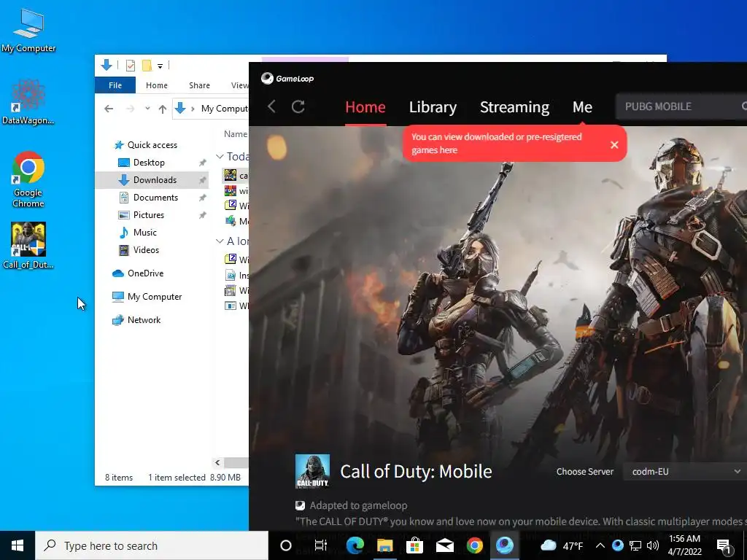Screen dimensions: 747x560
Task: Select the Google Chrome desktop shortcut
Action: [28, 179]
